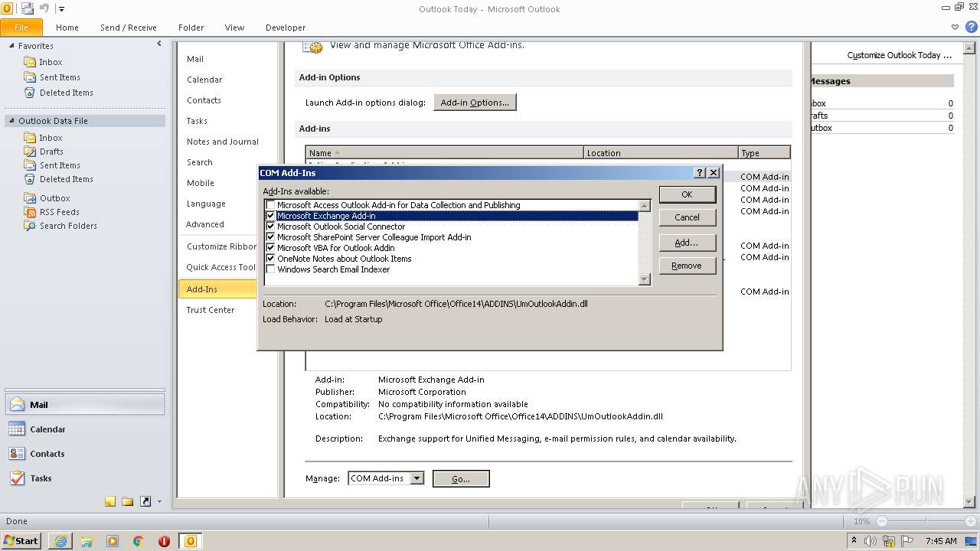Open the Search Folders icon
Screen dimensions: 980x551
click(x=30, y=226)
